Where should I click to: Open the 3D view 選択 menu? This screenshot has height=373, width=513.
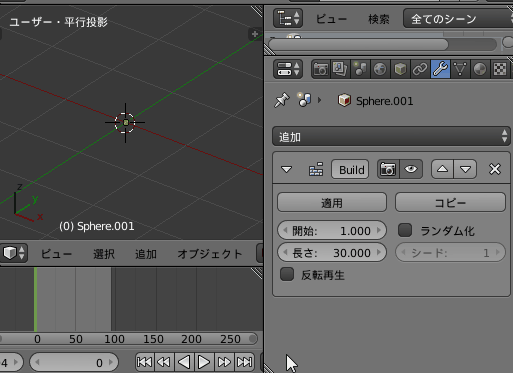[x=104, y=254]
